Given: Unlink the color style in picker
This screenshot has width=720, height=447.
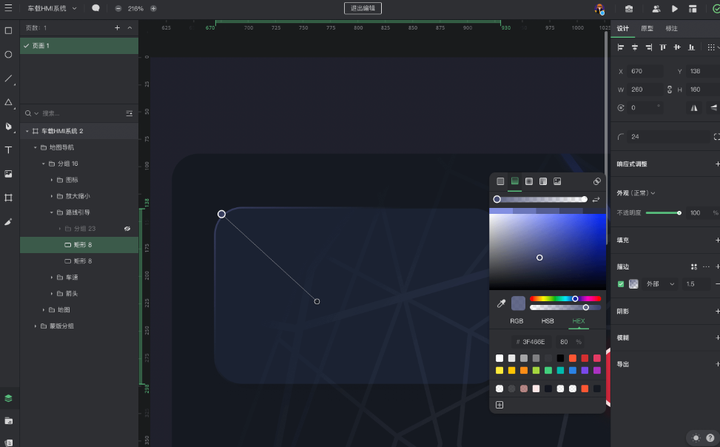Looking at the screenshot, I should pyautogui.click(x=596, y=181).
